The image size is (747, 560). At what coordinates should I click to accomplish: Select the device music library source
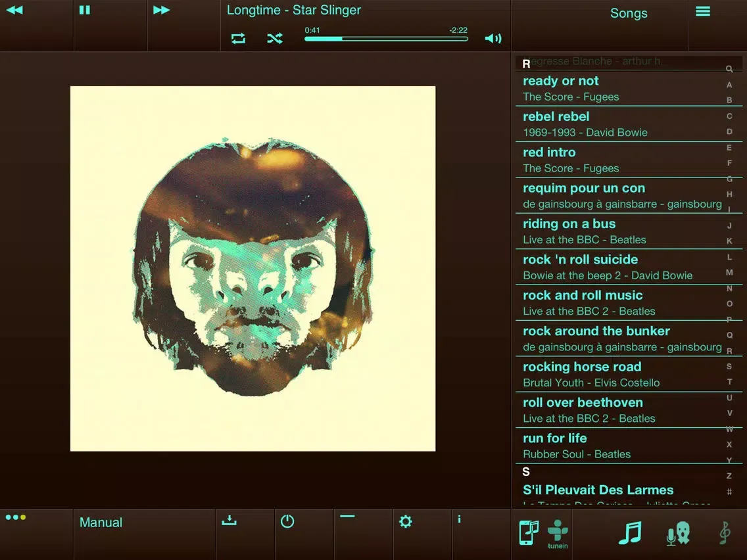tap(528, 532)
